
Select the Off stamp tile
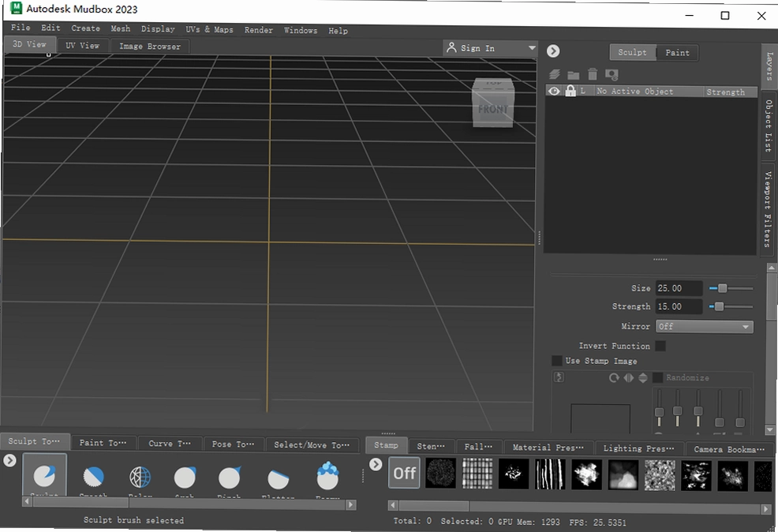click(x=404, y=474)
